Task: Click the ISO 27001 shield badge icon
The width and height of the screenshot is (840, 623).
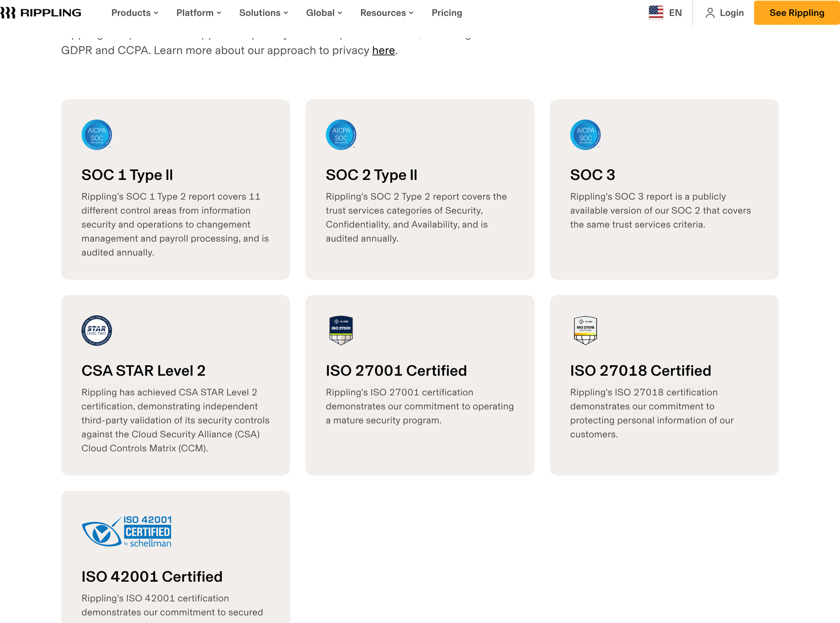Action: point(341,330)
